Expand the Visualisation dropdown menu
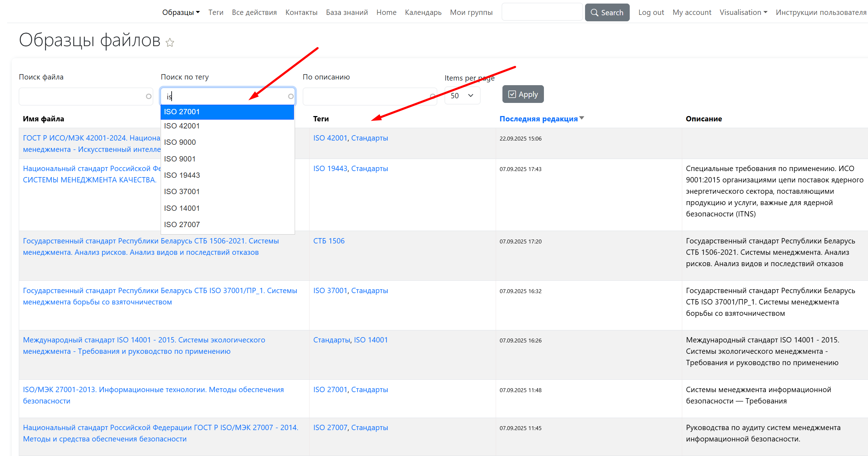Image resolution: width=868 pixels, height=456 pixels. click(x=743, y=12)
